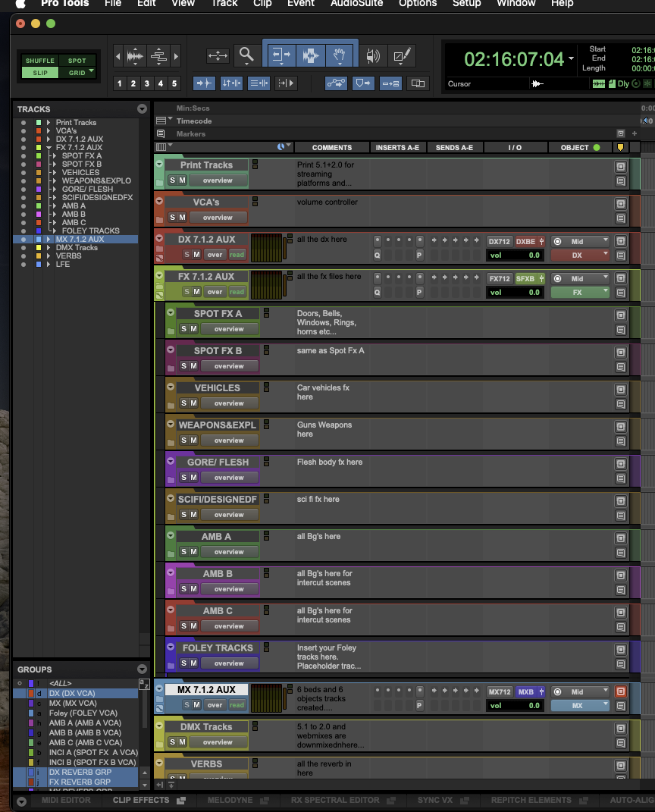655x812 pixels.
Task: Select the Selector waveform tool
Action: [x=310, y=55]
